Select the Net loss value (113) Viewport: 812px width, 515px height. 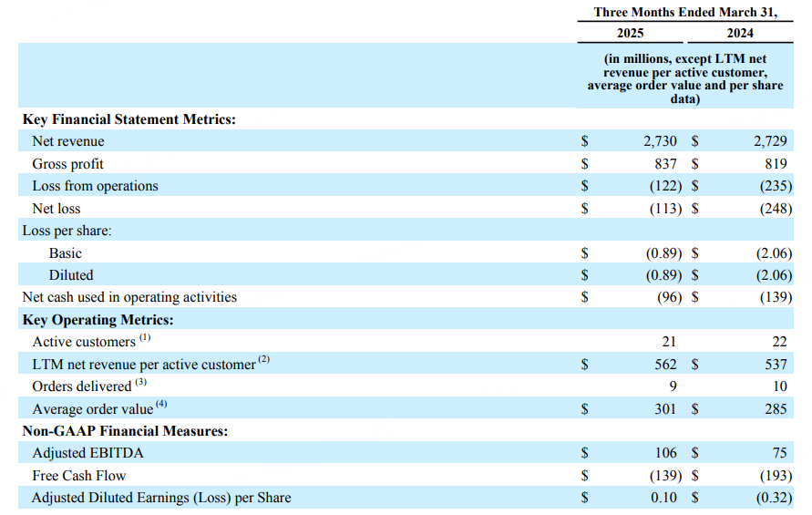pyautogui.click(x=665, y=209)
